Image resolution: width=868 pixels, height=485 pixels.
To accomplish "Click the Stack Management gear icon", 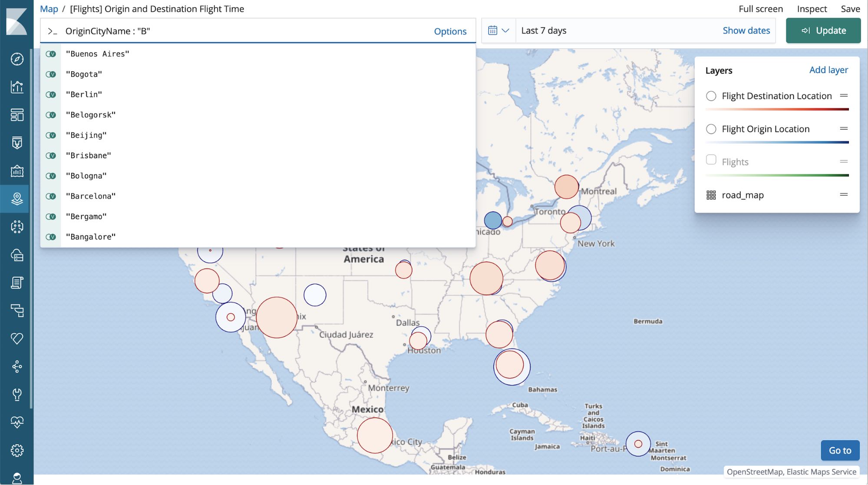I will pos(16,450).
